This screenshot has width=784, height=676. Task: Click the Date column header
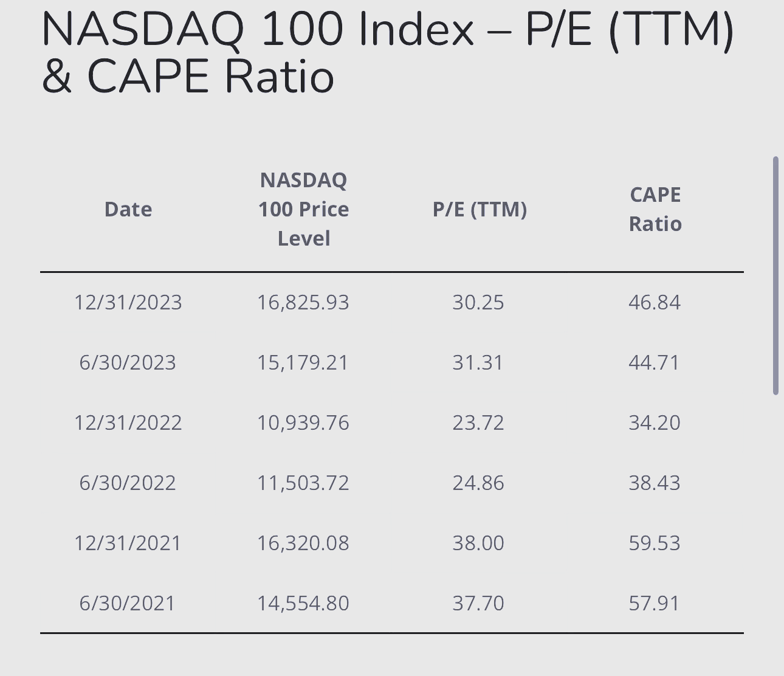pyautogui.click(x=128, y=209)
